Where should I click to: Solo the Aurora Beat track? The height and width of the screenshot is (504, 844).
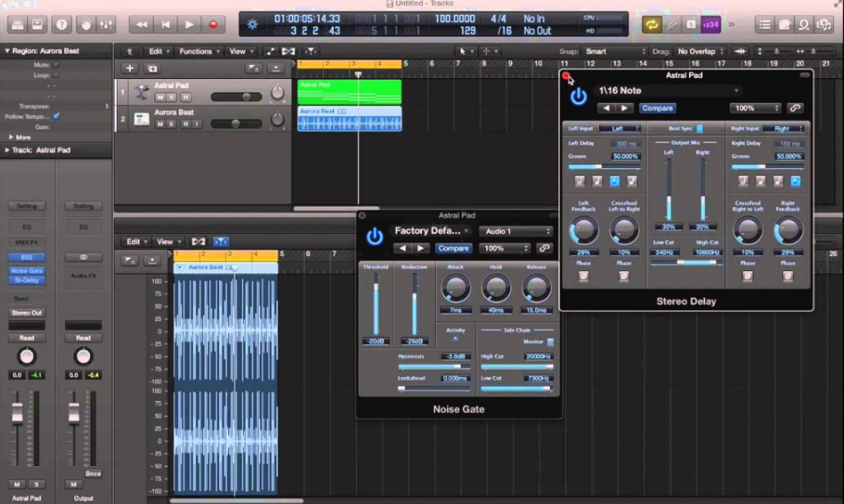point(171,124)
